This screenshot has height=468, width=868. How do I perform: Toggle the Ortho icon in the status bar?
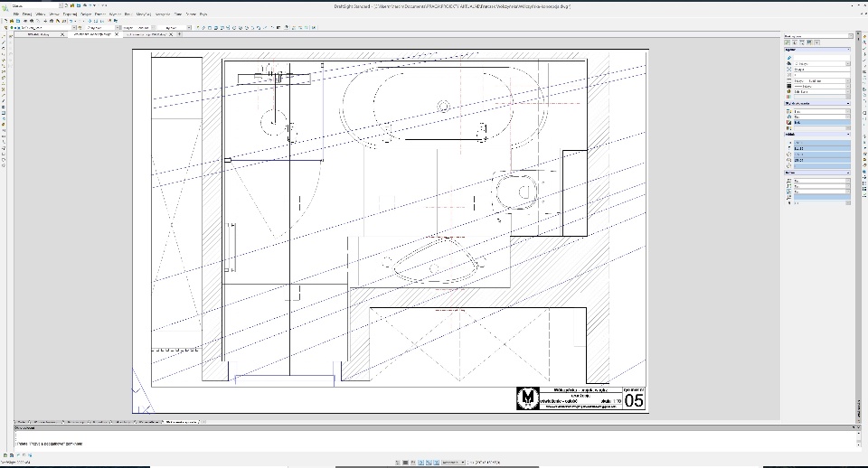[x=413, y=463]
